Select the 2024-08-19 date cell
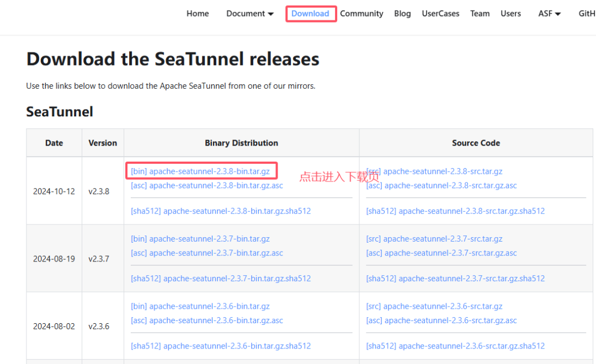Screen dimensions: 596x364 coord(54,259)
